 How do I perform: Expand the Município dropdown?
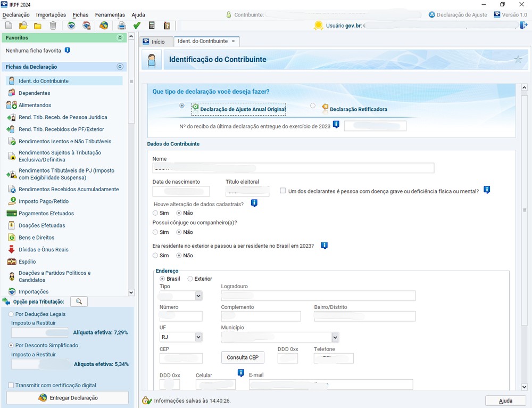335,337
